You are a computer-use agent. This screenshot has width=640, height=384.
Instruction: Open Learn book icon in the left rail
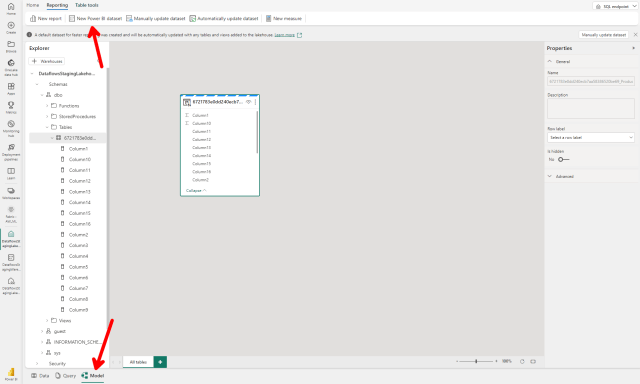[x=11, y=173]
